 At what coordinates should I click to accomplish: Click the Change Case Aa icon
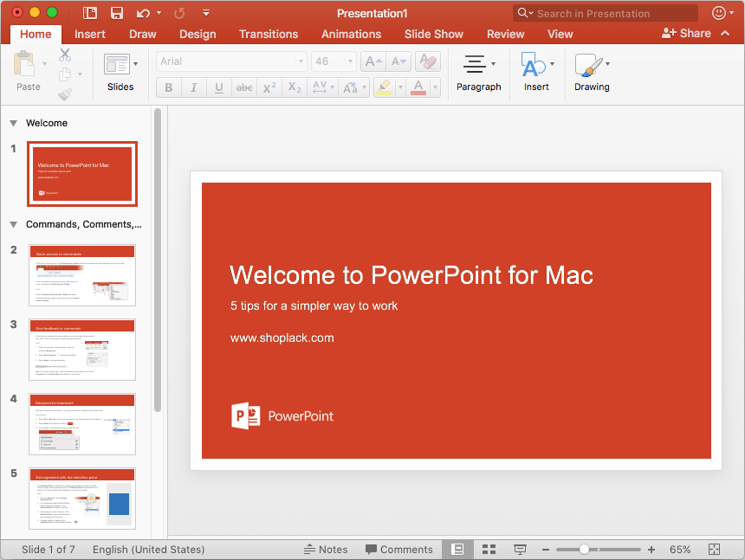coord(351,87)
